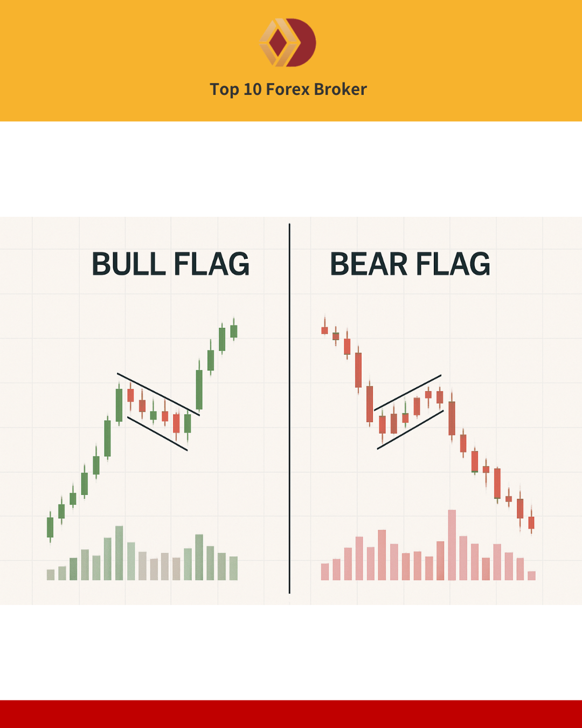Click the final red candle of bear chart

531,522
